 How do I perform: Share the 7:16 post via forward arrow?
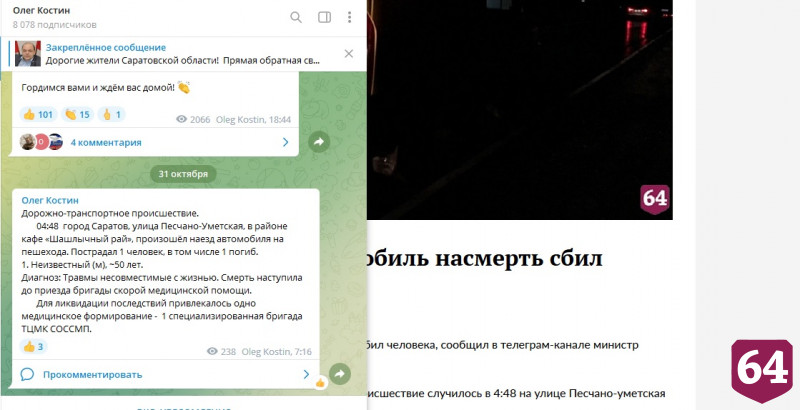click(x=340, y=374)
